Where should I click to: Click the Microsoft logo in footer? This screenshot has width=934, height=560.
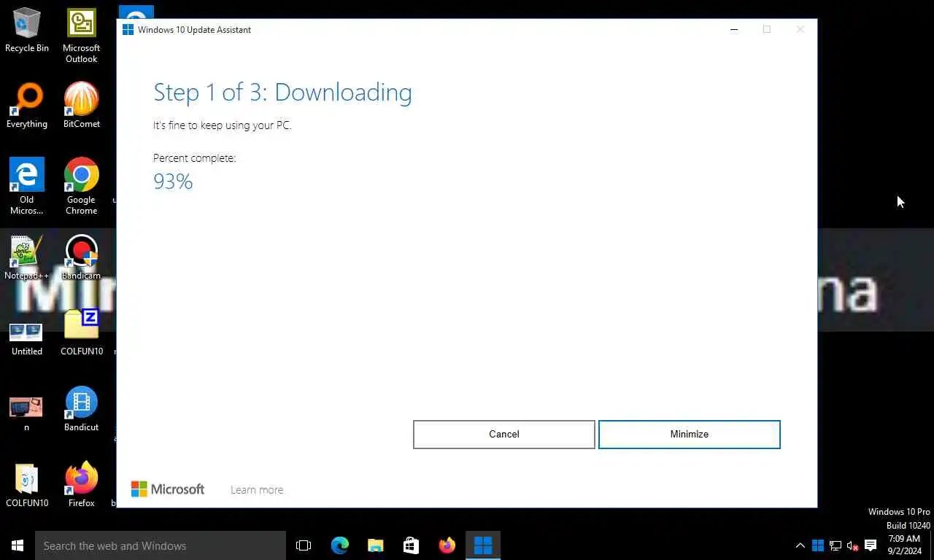[168, 489]
